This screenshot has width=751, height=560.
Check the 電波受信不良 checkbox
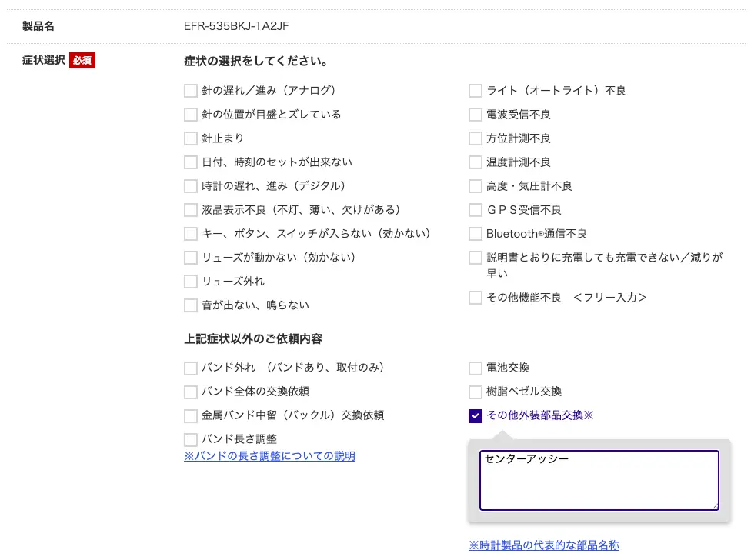click(x=476, y=115)
